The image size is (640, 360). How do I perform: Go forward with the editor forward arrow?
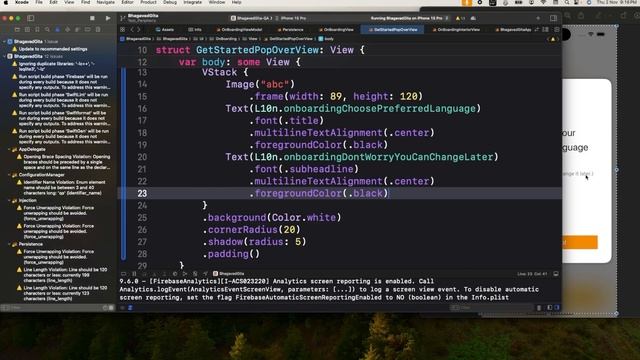pyautogui.click(x=139, y=30)
